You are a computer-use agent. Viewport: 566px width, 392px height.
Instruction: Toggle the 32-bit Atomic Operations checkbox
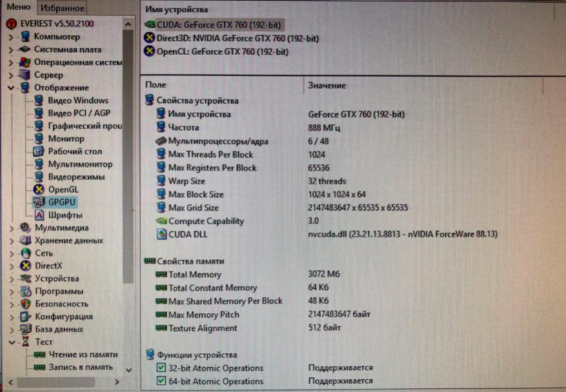(161, 368)
